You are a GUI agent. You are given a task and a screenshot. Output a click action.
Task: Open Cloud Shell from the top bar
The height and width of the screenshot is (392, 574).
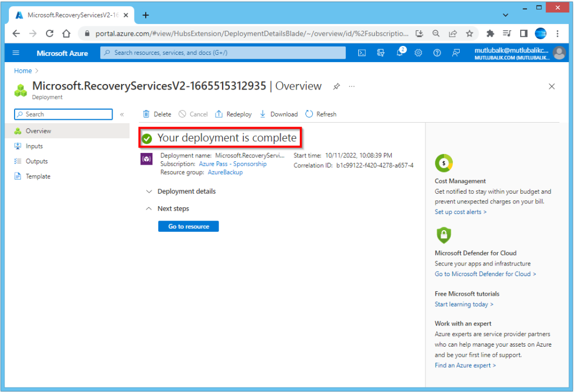362,53
